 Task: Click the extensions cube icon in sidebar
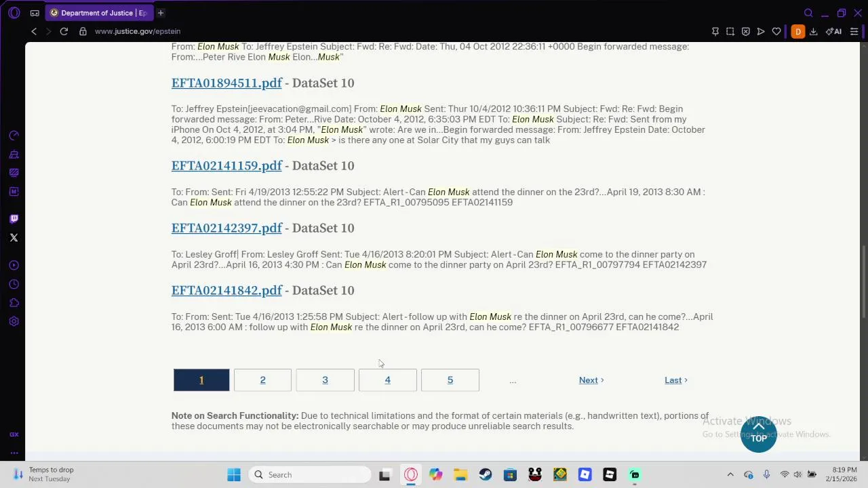[14, 303]
